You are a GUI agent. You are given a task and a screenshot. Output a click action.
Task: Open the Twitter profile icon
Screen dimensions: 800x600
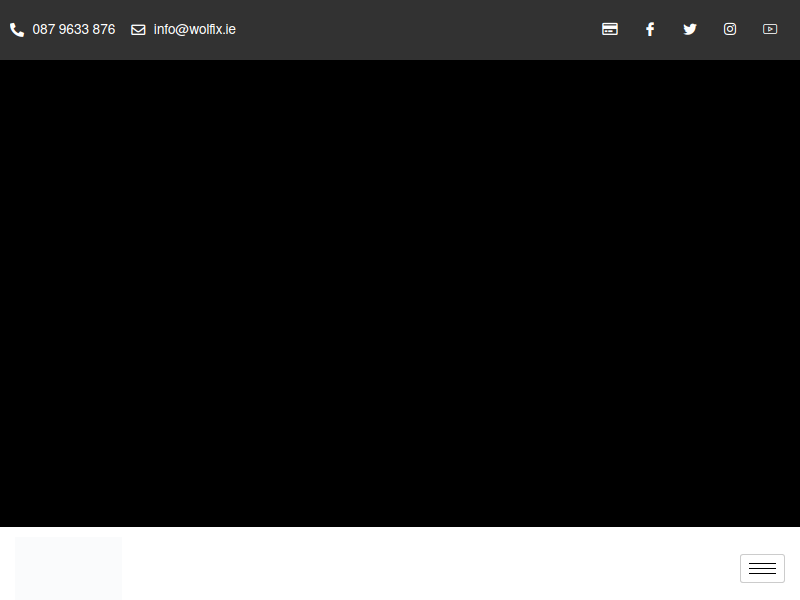click(x=690, y=29)
